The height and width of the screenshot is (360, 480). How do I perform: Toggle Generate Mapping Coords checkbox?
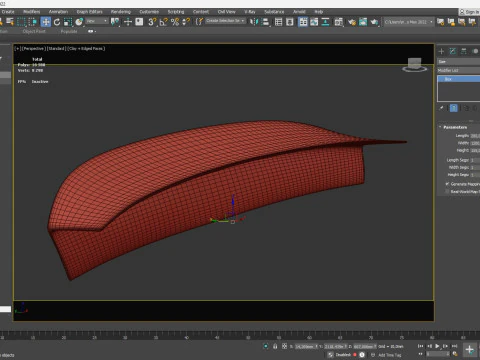(447, 184)
